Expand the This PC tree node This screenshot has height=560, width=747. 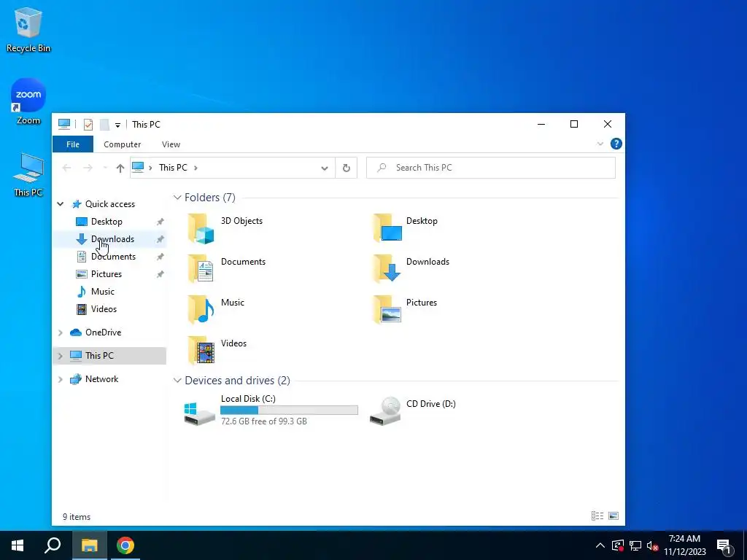pos(61,356)
